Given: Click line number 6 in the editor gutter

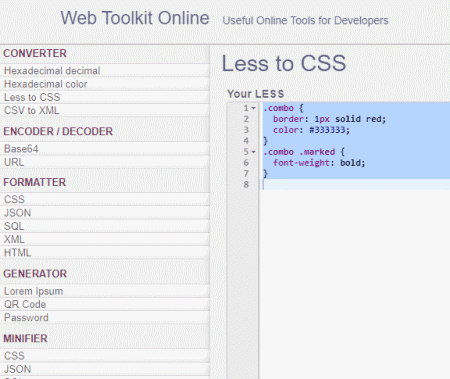Looking at the screenshot, I should [246, 163].
